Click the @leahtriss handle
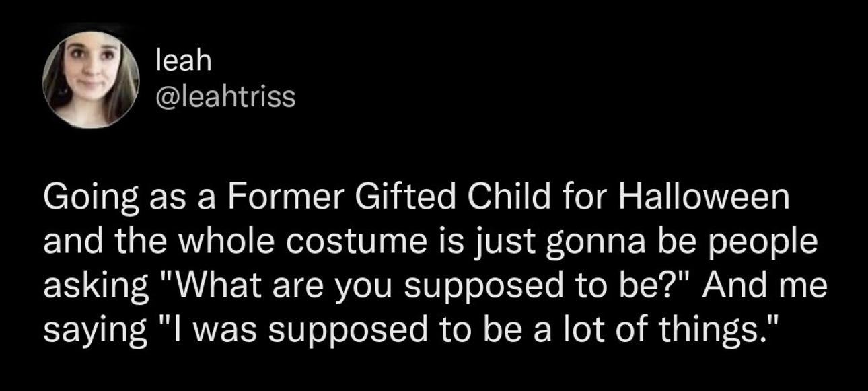The height and width of the screenshot is (391, 868). pos(225,98)
